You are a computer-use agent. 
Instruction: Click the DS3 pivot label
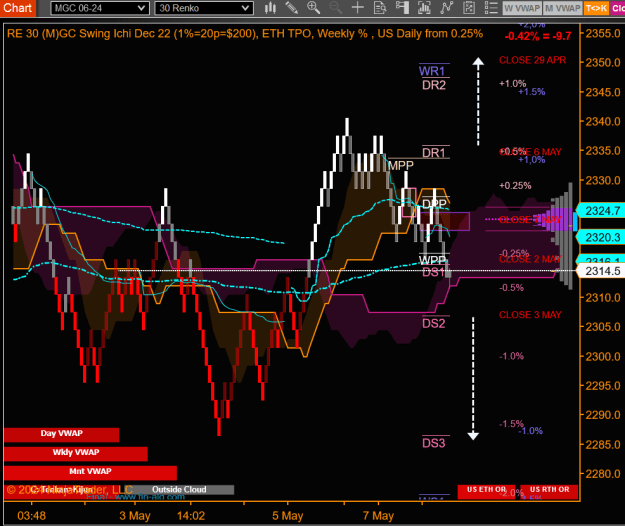[434, 443]
